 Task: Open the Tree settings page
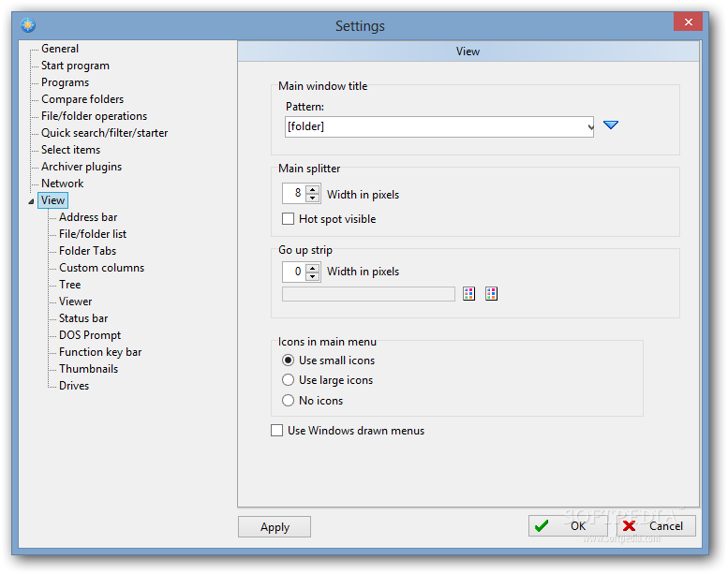click(x=69, y=285)
